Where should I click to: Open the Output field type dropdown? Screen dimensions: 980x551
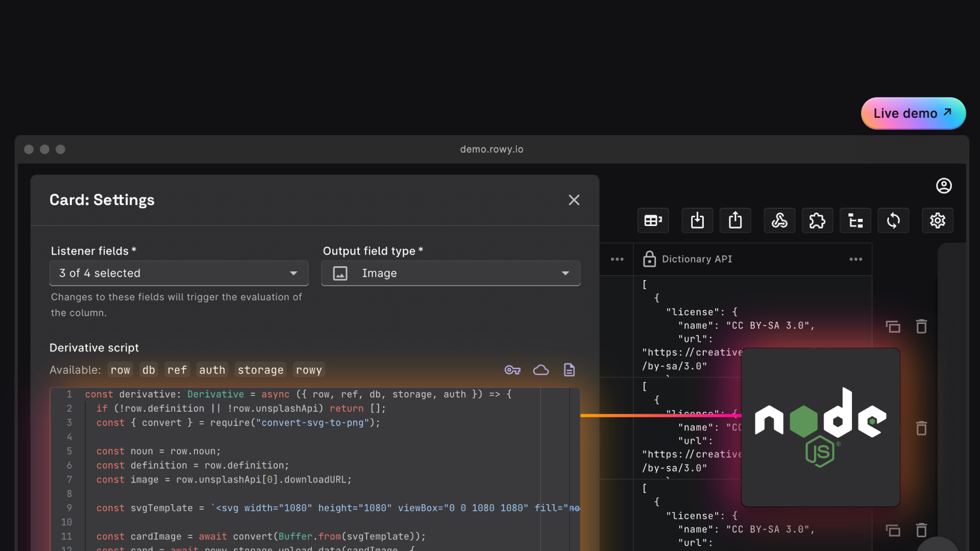pyautogui.click(x=450, y=273)
